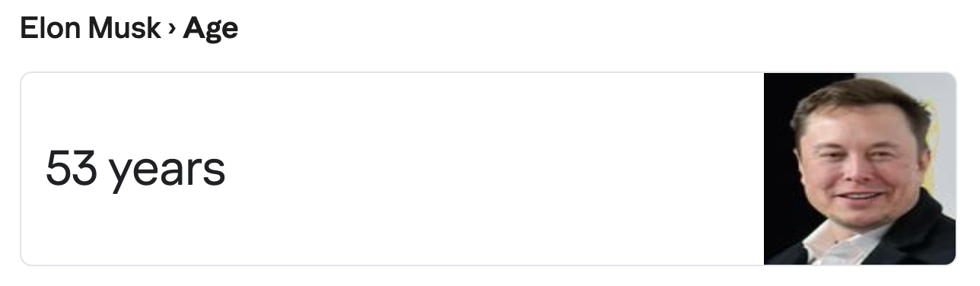The height and width of the screenshot is (286, 980).
Task: Open the Elon Musk breadcrumb link
Action: point(91,30)
